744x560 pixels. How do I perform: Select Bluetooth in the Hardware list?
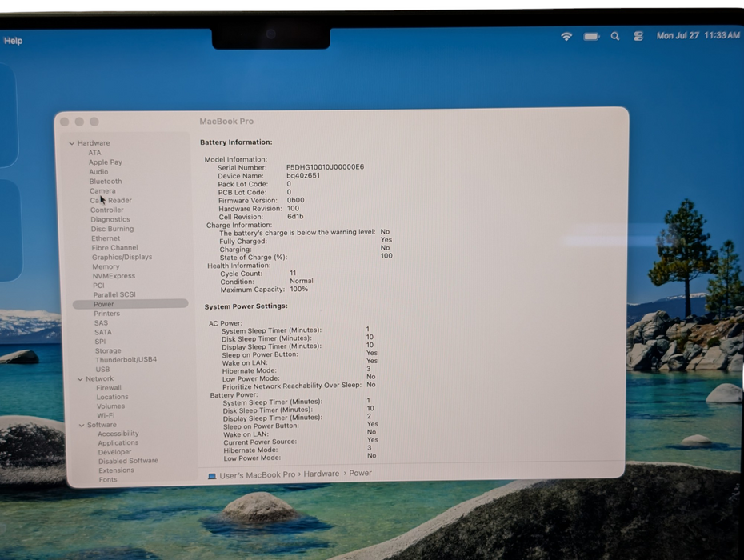pos(106,182)
